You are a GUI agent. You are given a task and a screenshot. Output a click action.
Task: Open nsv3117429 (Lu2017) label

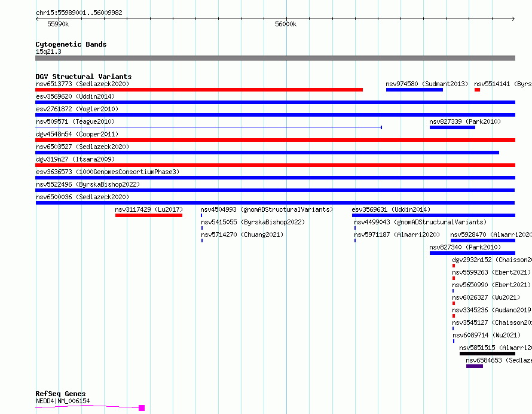(x=149, y=209)
